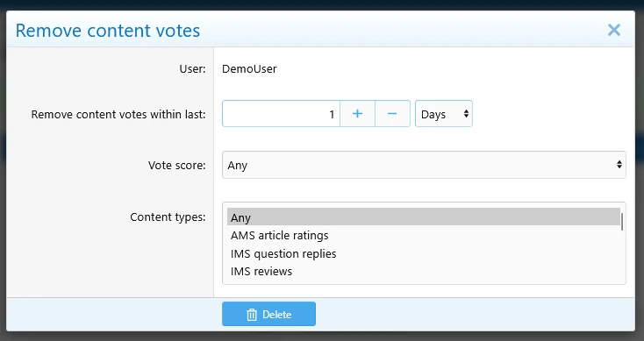Click the Content types list scrollbar
This screenshot has width=644, height=341.
coord(622,222)
